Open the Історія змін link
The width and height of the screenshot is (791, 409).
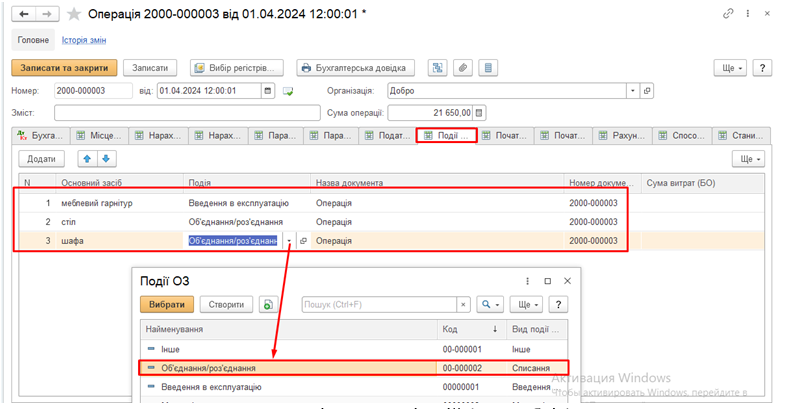pyautogui.click(x=84, y=41)
